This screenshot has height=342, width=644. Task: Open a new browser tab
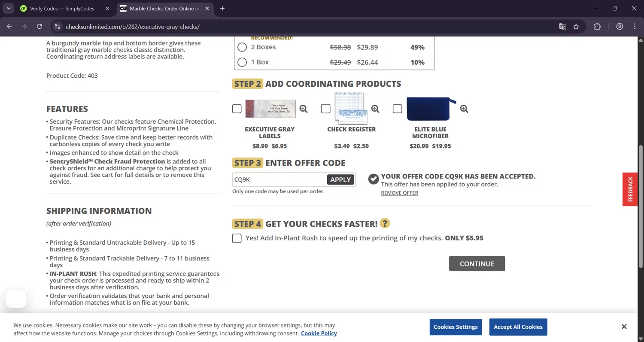tap(222, 9)
